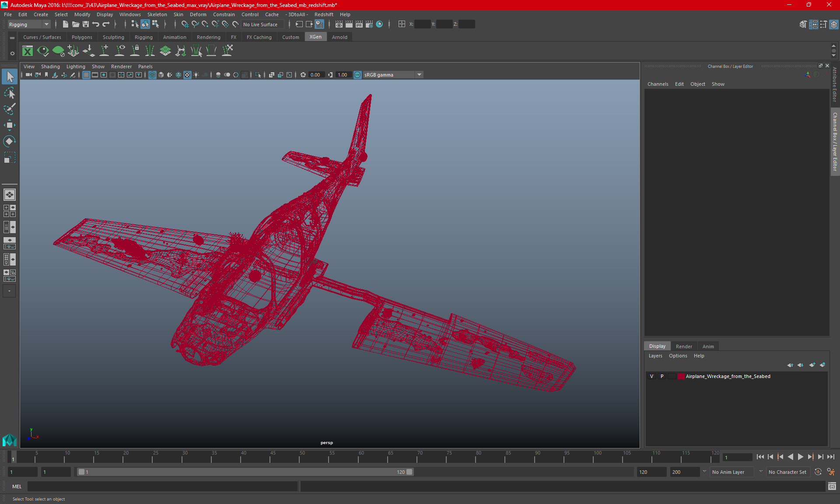Screen dimensions: 840x504
Task: Open the shelf options menu icon
Action: pyautogui.click(x=12, y=53)
